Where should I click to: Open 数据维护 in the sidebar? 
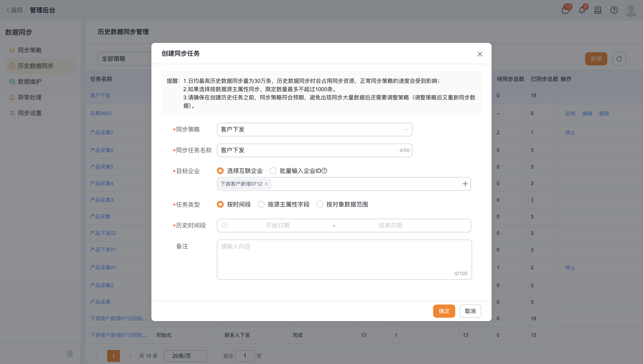[41, 82]
